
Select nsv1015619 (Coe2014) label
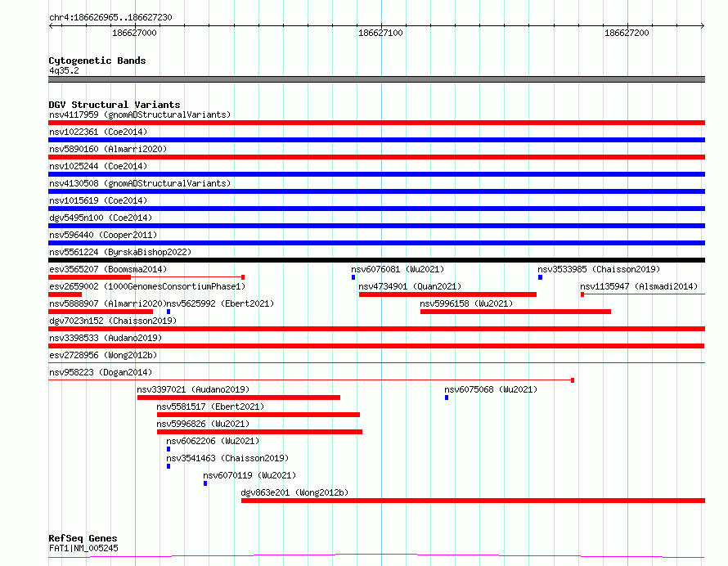98,200
